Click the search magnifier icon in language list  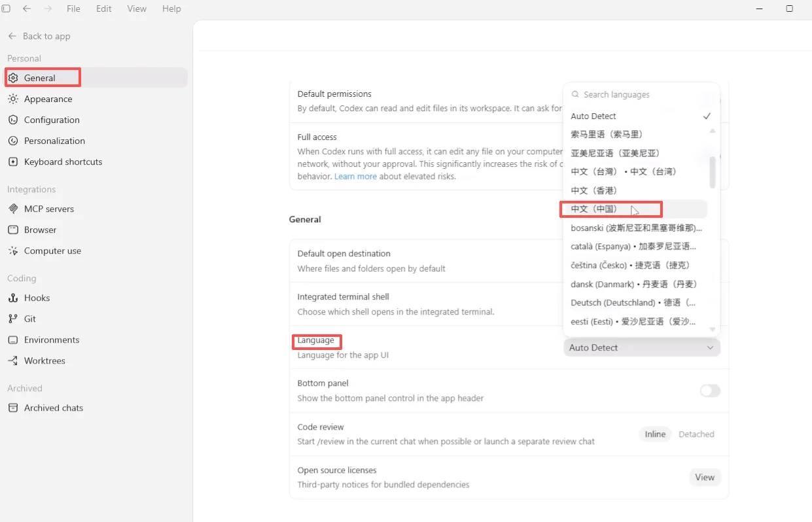(x=576, y=94)
